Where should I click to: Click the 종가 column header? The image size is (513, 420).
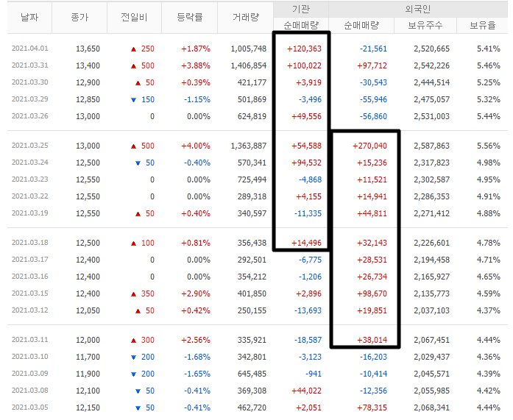[x=79, y=17]
